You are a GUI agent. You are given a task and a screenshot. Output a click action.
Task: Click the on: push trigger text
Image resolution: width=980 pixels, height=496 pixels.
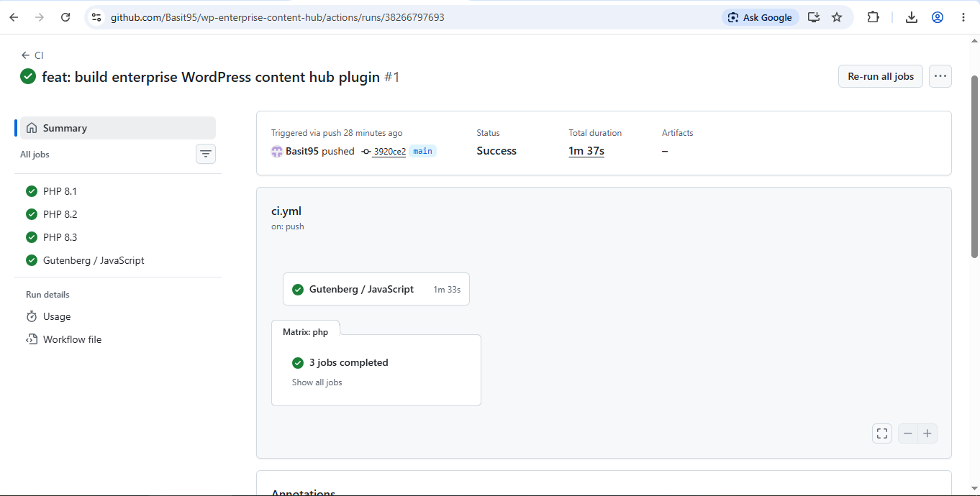[x=288, y=226]
